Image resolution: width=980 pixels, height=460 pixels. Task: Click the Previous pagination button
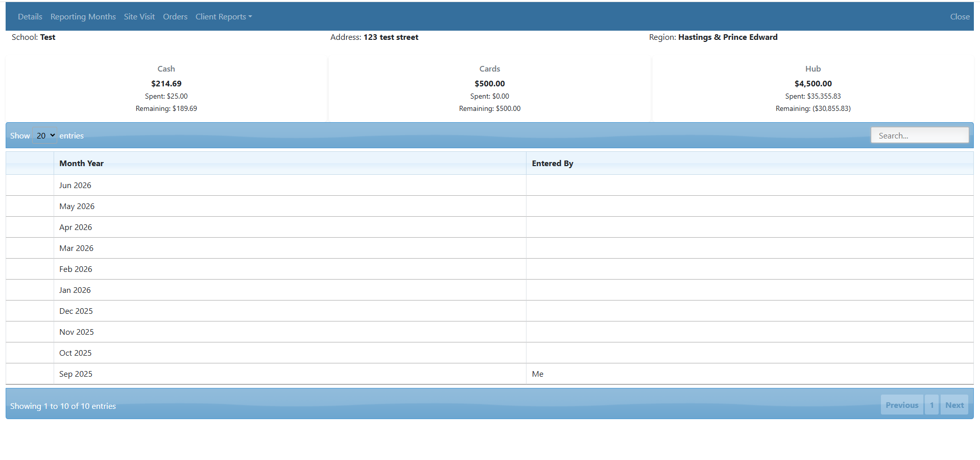tap(901, 405)
